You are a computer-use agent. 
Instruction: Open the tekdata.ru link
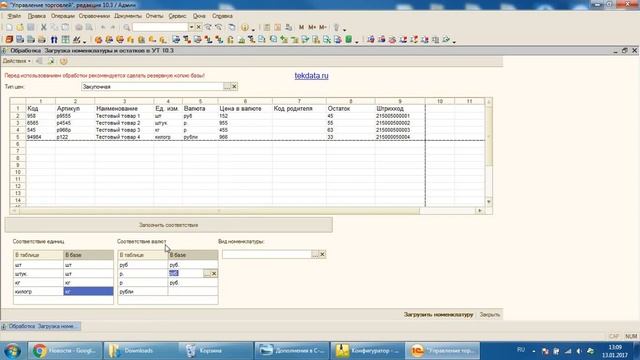[x=311, y=76]
